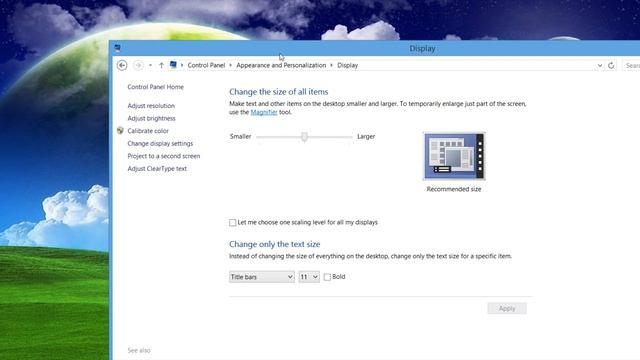Image resolution: width=640 pixels, height=360 pixels.
Task: Open Adjust resolution settings
Action: (x=151, y=106)
